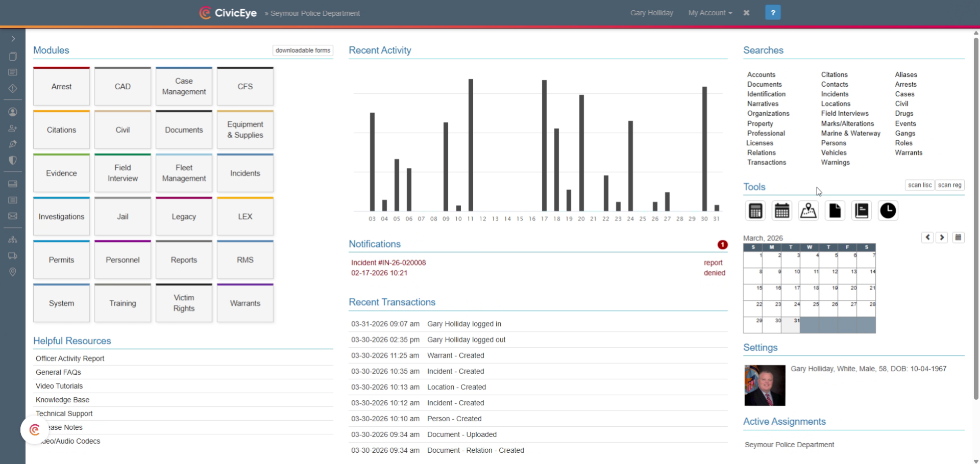This screenshot has height=464, width=980.
Task: Open the Aliases search link
Action: point(906,74)
